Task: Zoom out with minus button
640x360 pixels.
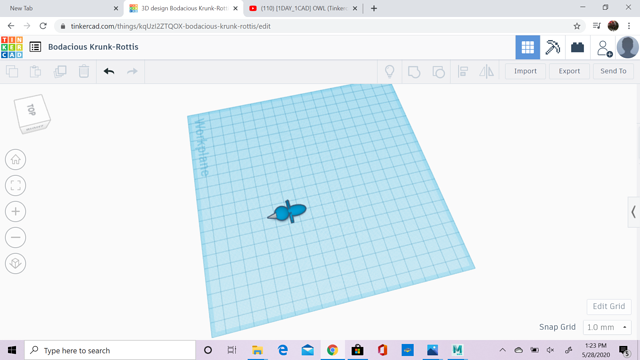Action: (16, 238)
